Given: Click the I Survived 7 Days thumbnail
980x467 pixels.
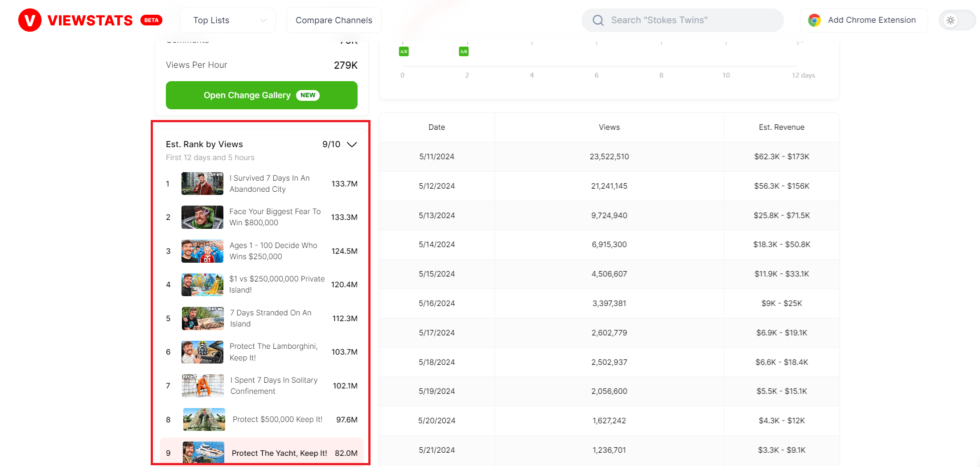Looking at the screenshot, I should click(202, 183).
